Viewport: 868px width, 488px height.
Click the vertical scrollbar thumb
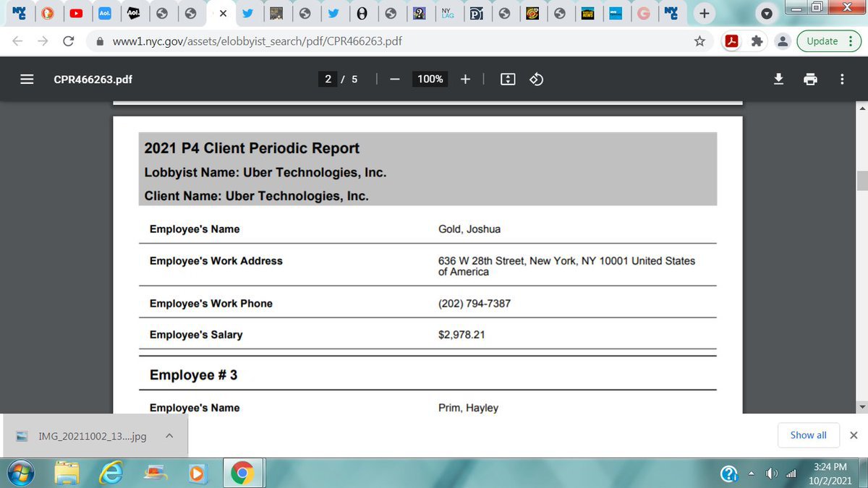[861, 180]
